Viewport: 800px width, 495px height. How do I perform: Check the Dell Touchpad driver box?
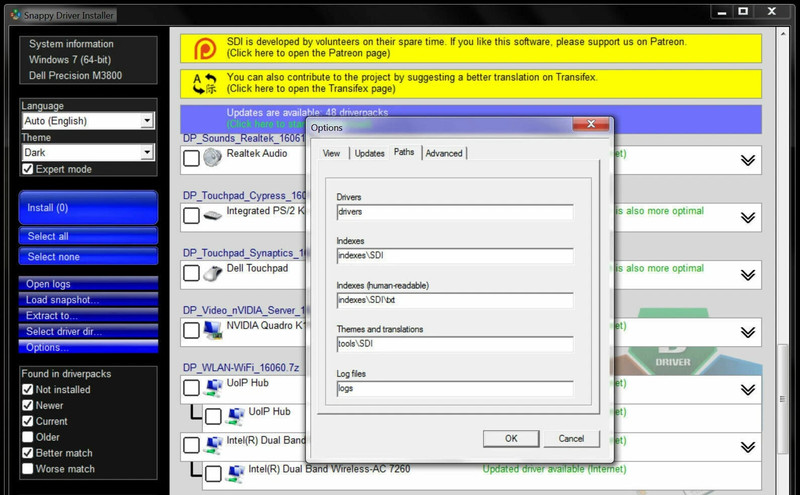pyautogui.click(x=191, y=273)
